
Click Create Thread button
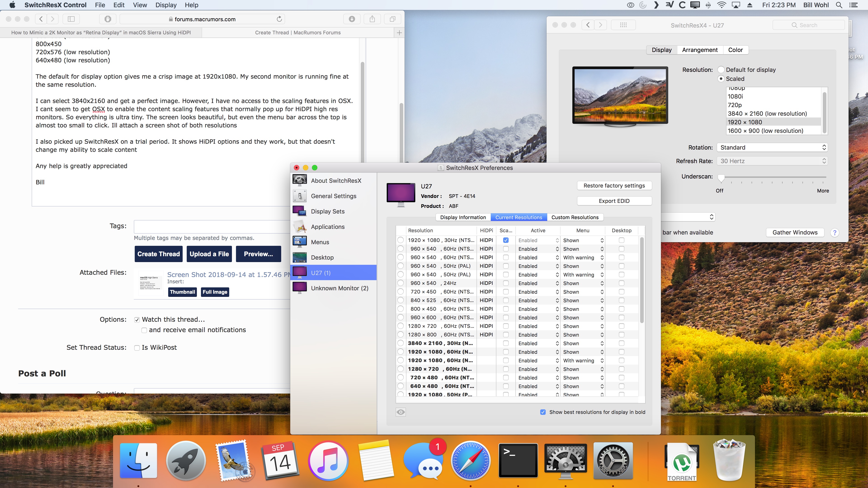pyautogui.click(x=158, y=254)
